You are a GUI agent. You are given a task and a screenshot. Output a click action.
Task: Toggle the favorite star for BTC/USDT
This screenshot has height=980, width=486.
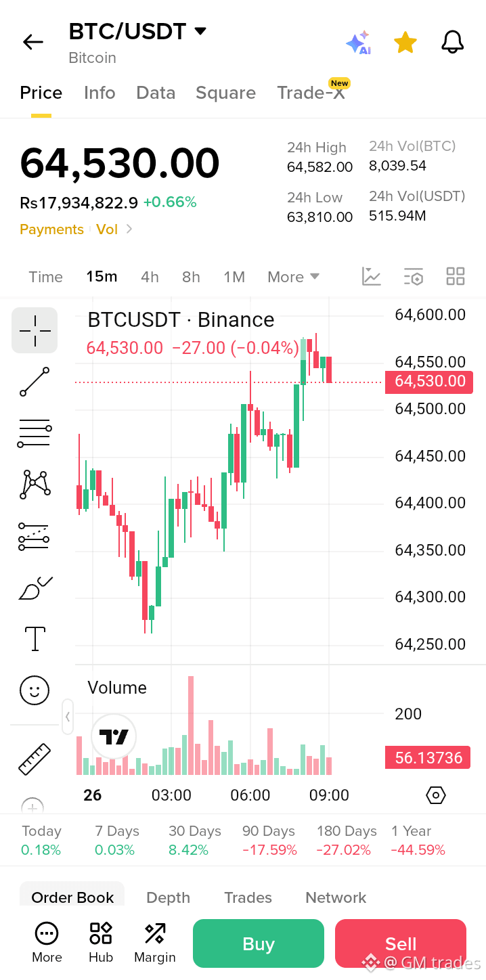coord(405,42)
